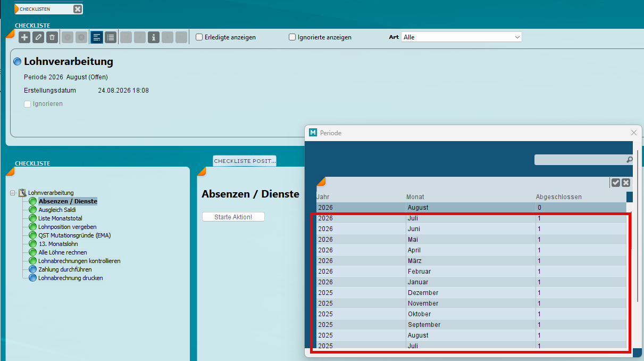This screenshot has width=644, height=361.
Task: Click into the Periode search field
Action: (580, 160)
